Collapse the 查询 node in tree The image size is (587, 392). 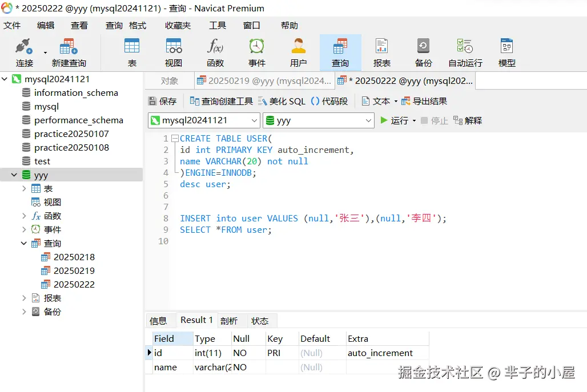pyautogui.click(x=24, y=243)
